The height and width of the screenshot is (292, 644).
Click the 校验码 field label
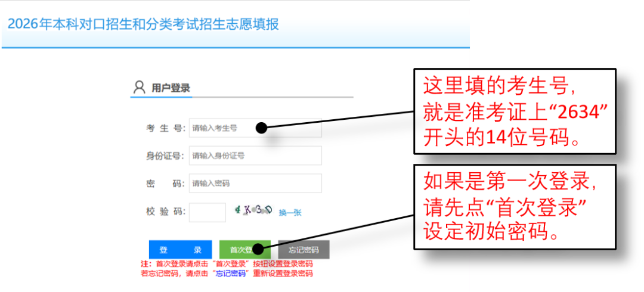[166, 212]
